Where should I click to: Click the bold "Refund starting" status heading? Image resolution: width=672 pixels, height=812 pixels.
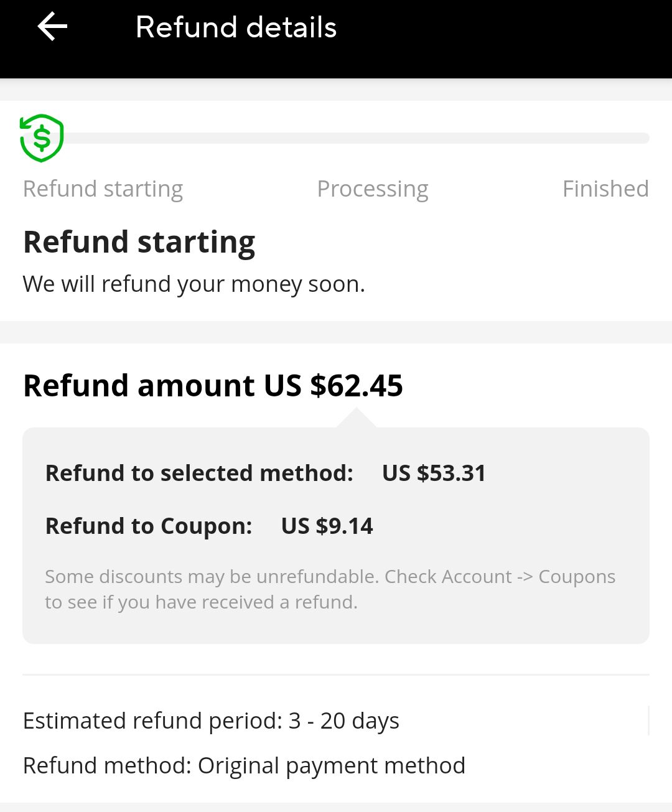[139, 242]
